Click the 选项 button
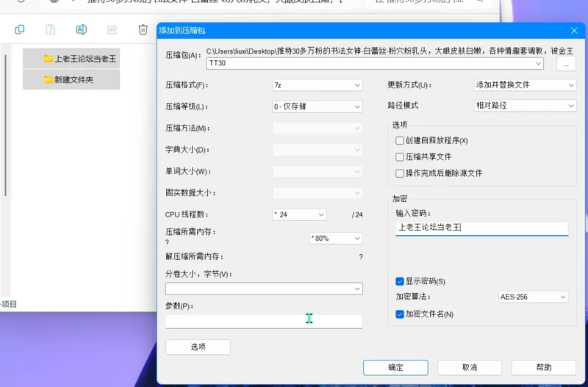The width and height of the screenshot is (588, 387). coord(198,347)
